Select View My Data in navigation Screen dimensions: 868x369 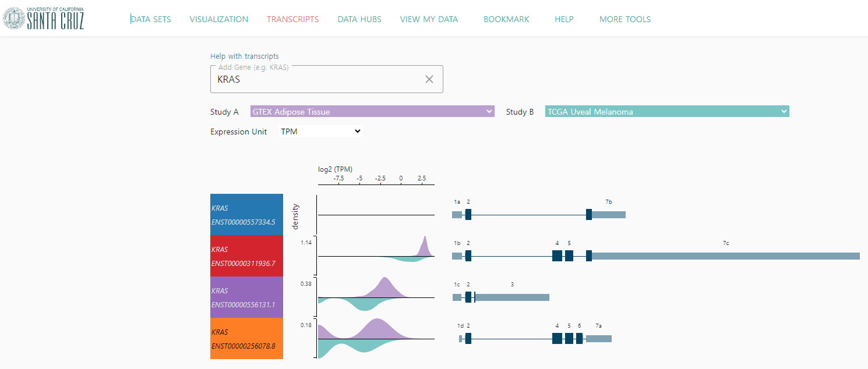point(429,19)
